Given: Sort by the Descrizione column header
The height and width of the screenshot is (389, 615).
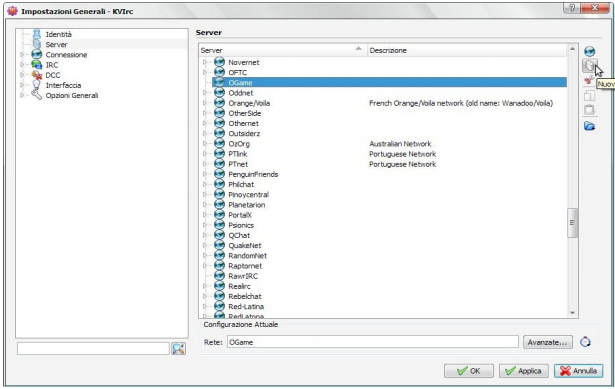Looking at the screenshot, I should 467,50.
